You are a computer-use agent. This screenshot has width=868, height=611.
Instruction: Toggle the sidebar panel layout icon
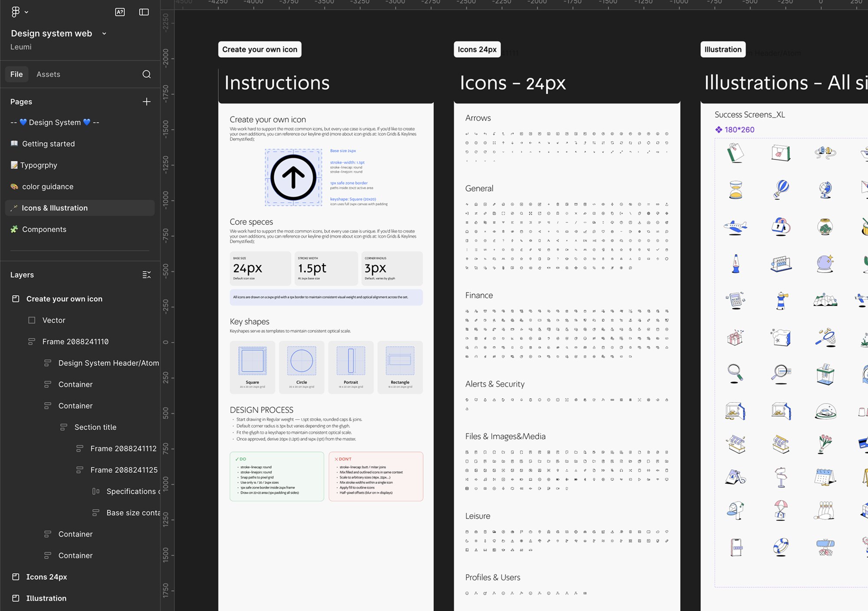click(x=144, y=12)
